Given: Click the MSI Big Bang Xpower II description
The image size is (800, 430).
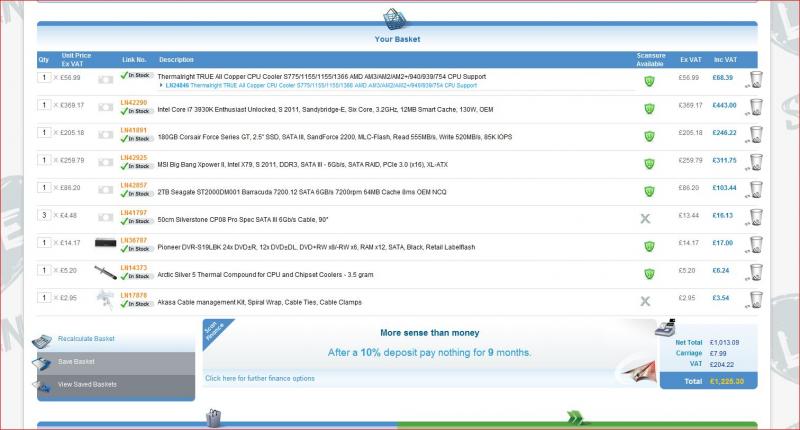Looking at the screenshot, I should coord(303,164).
